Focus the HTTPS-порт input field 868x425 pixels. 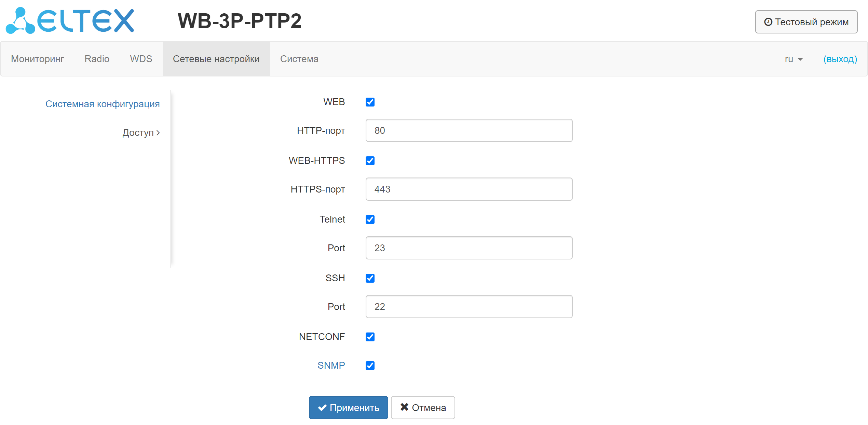pos(469,189)
